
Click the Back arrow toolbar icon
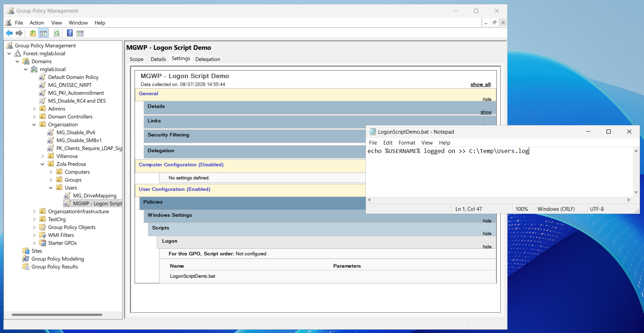point(9,33)
